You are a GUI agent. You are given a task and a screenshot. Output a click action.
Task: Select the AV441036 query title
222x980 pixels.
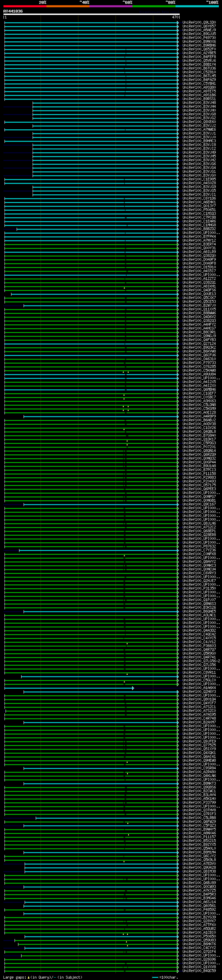coord(13,11)
